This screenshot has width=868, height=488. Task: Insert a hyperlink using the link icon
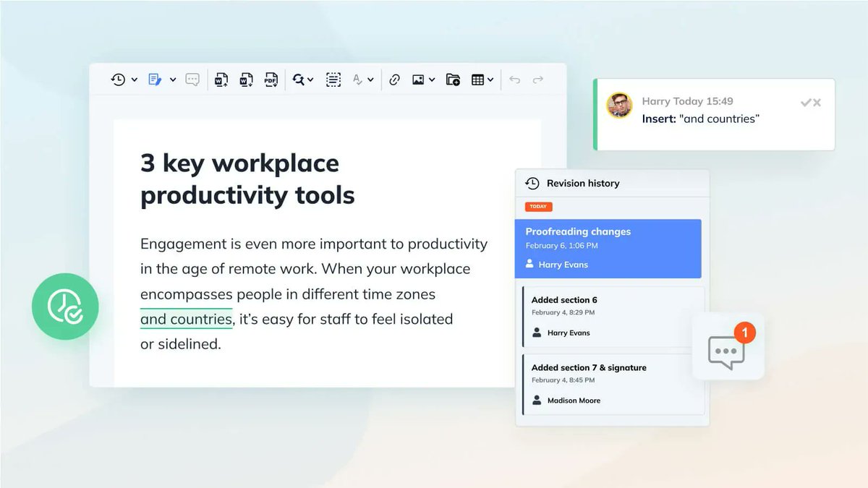[394, 80]
